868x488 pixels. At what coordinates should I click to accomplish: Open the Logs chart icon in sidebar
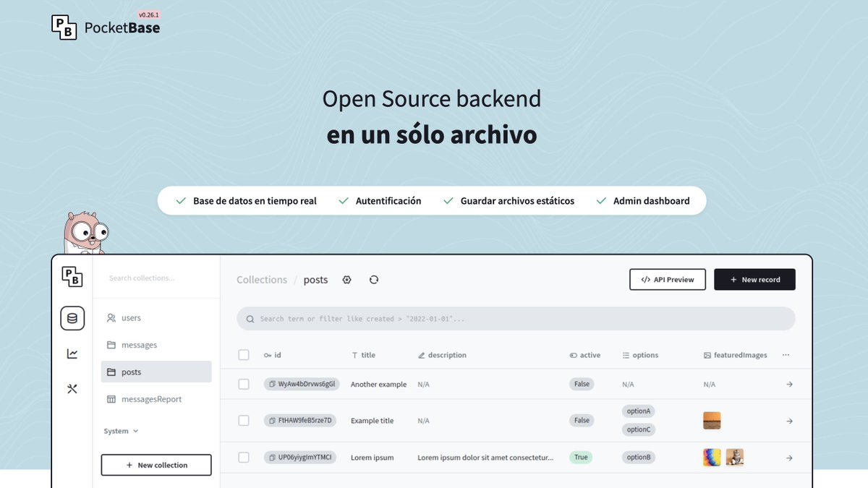(x=72, y=354)
